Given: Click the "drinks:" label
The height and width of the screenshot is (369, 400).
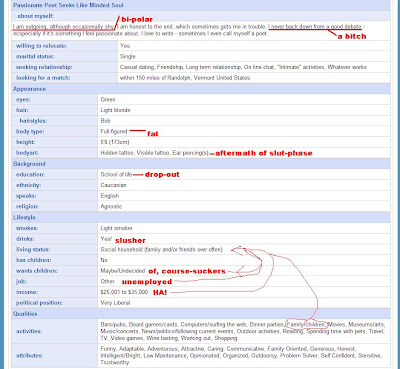Looking at the screenshot, I should [25, 239].
